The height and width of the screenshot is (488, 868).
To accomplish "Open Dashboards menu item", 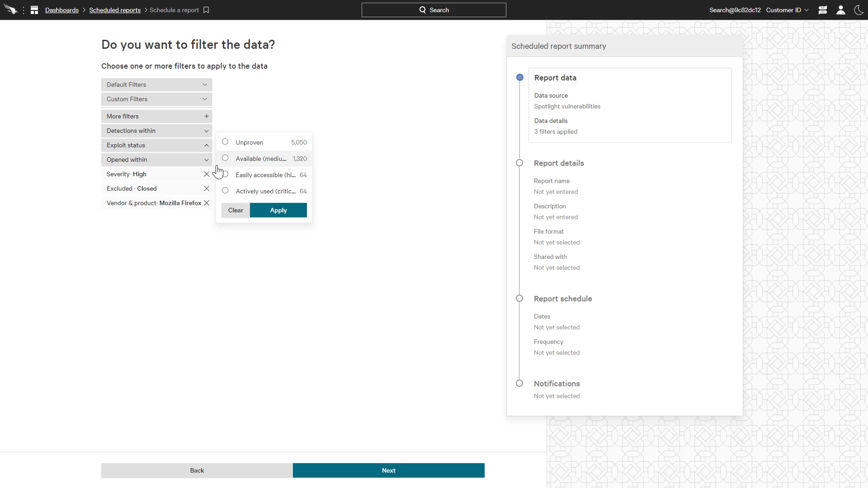I will [62, 10].
